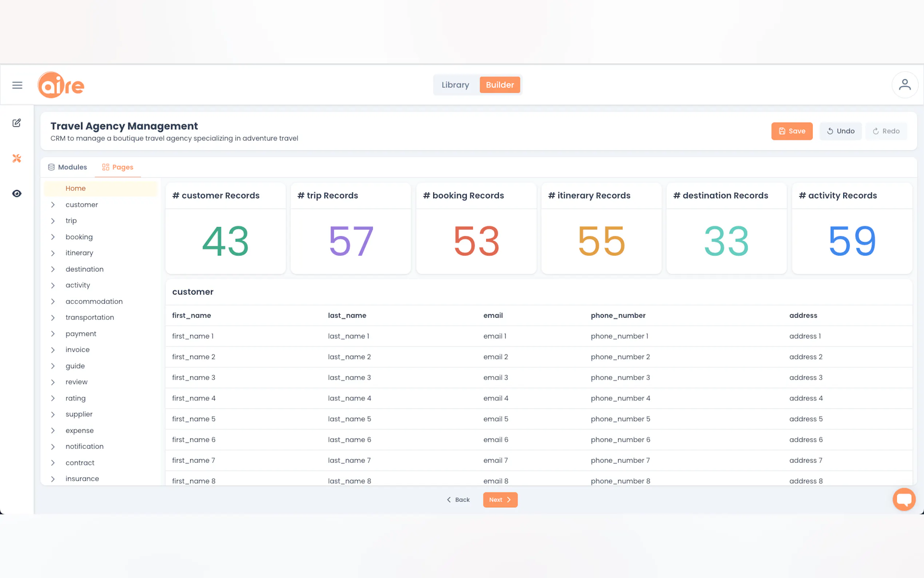Open the user profile icon

click(x=904, y=85)
